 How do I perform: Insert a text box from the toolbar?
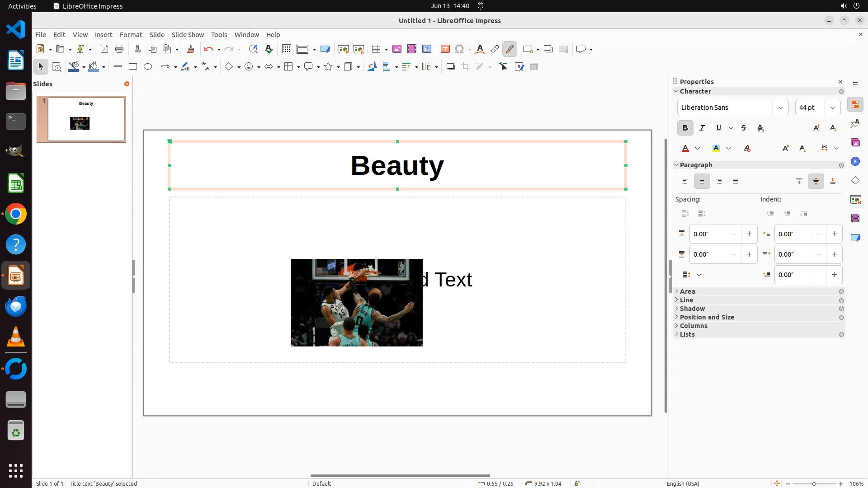tap(445, 49)
